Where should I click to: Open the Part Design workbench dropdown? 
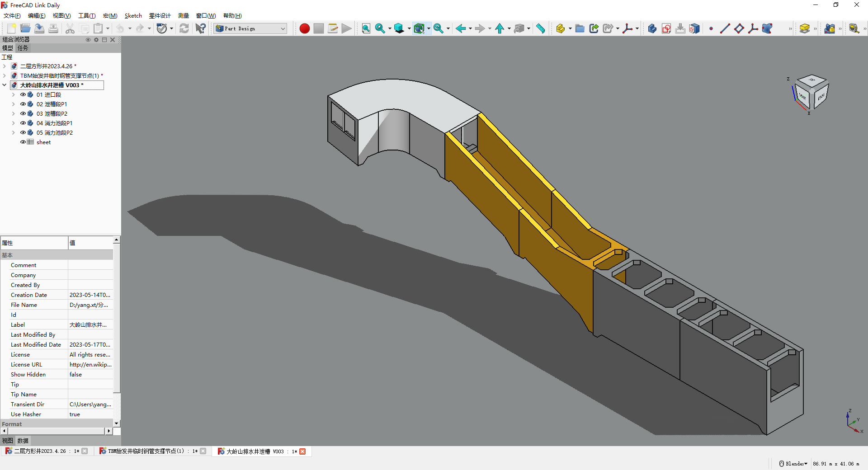point(251,28)
